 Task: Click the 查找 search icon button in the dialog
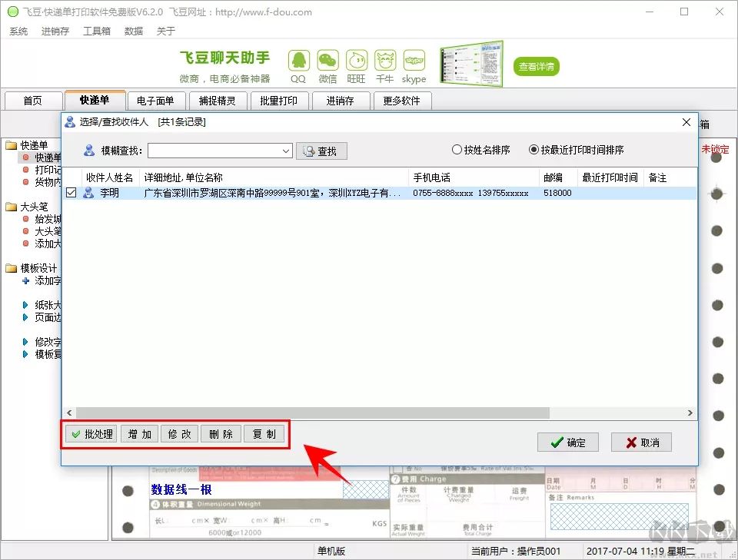click(321, 151)
